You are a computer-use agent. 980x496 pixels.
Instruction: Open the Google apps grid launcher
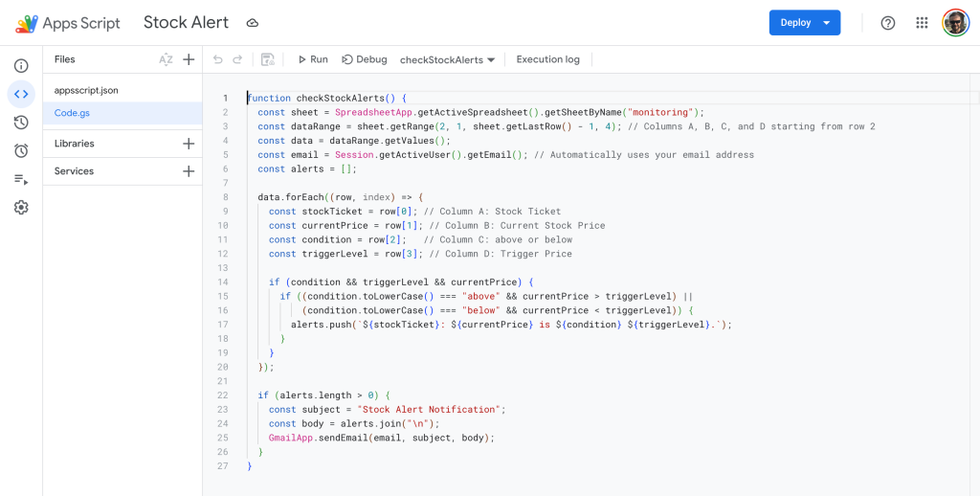coord(922,23)
